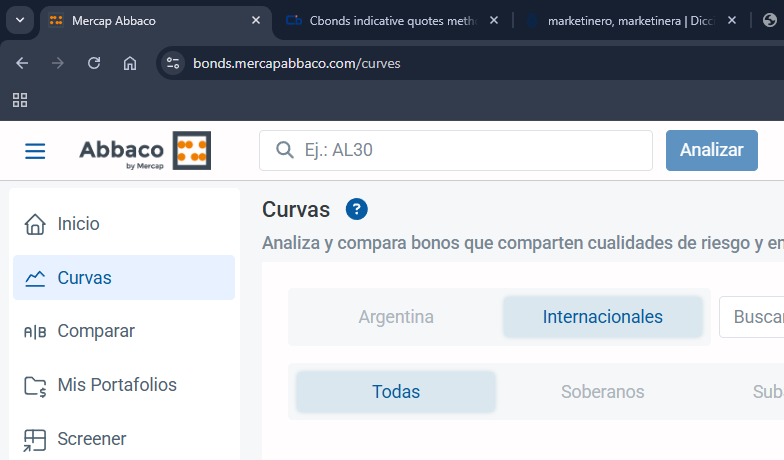
Task: Switch to the marketinero, marketinera tab
Action: [631, 21]
